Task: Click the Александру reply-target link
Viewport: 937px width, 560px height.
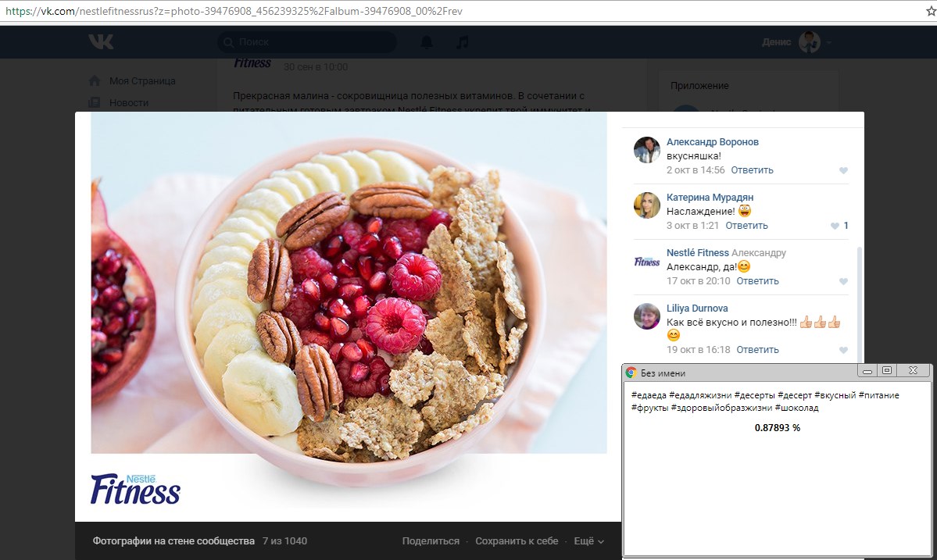Action: tap(758, 253)
